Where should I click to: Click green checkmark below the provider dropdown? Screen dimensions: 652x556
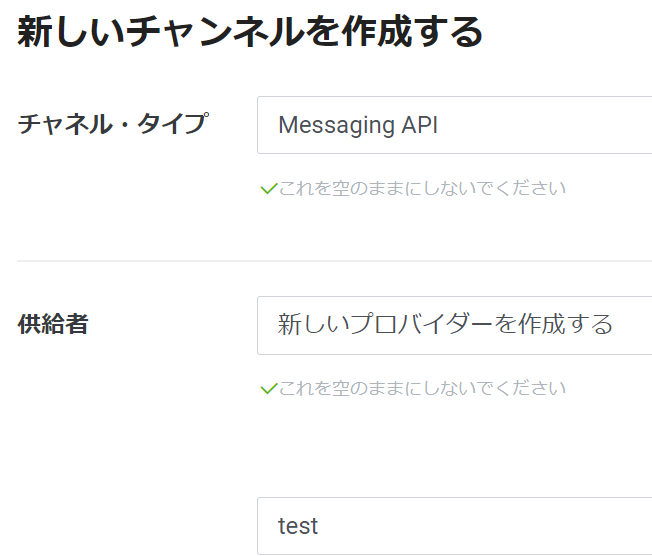pos(269,389)
